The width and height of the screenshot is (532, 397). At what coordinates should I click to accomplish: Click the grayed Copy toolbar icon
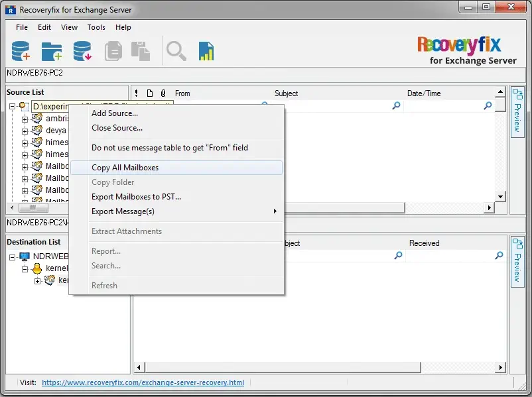tap(113, 51)
